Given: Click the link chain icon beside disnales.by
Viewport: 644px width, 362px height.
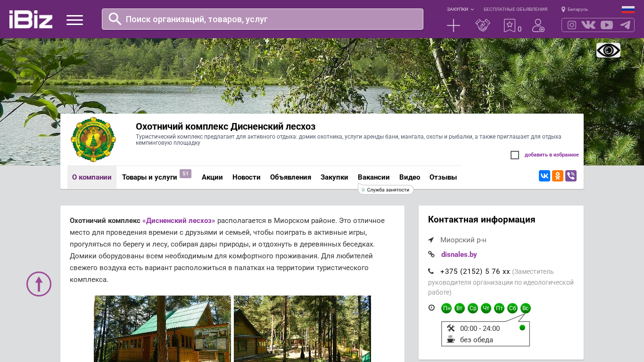Looking at the screenshot, I should [x=431, y=255].
